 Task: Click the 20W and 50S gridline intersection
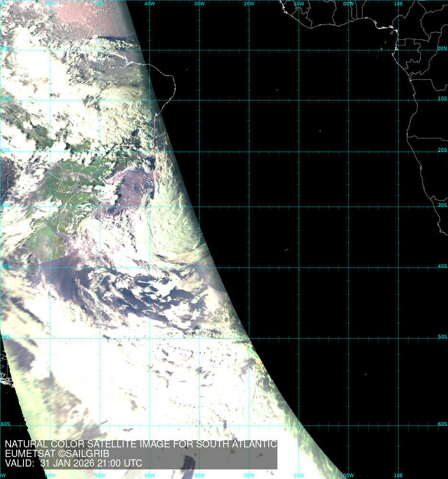(249, 338)
